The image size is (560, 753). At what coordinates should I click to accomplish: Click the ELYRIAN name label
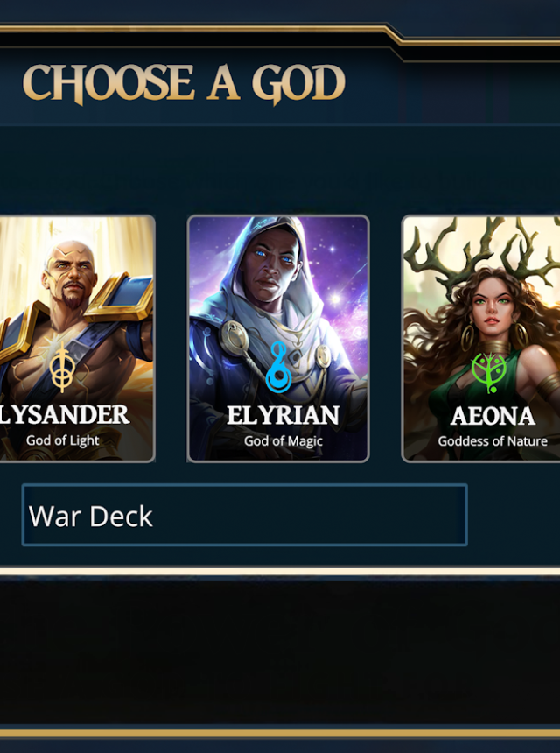283,415
